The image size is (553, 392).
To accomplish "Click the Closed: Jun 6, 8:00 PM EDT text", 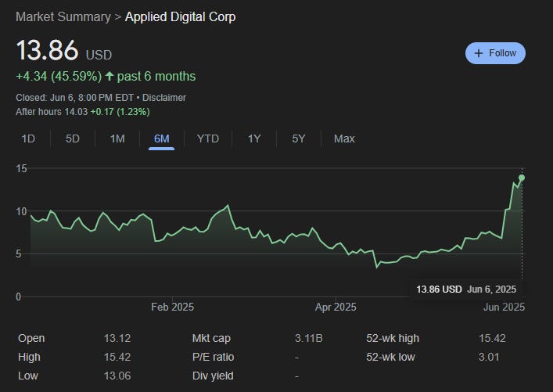I will [75, 98].
